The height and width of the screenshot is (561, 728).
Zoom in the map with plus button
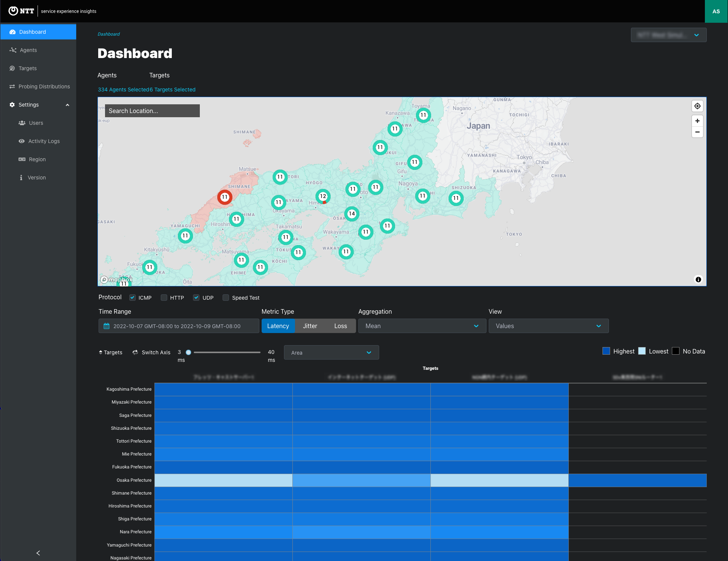pos(697,121)
